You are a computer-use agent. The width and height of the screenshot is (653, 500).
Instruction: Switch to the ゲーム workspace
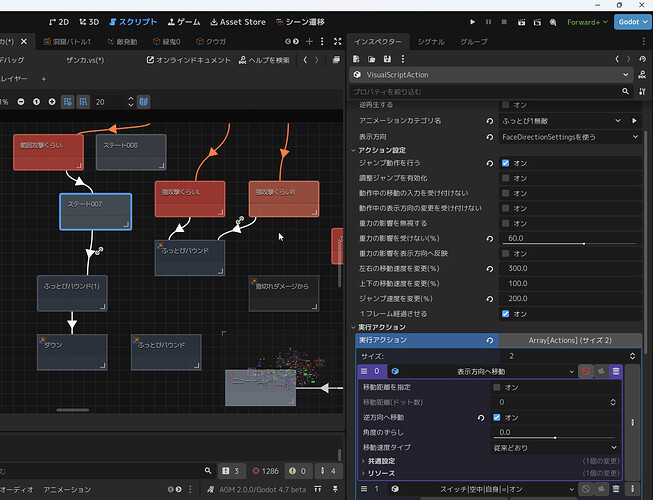(x=184, y=22)
